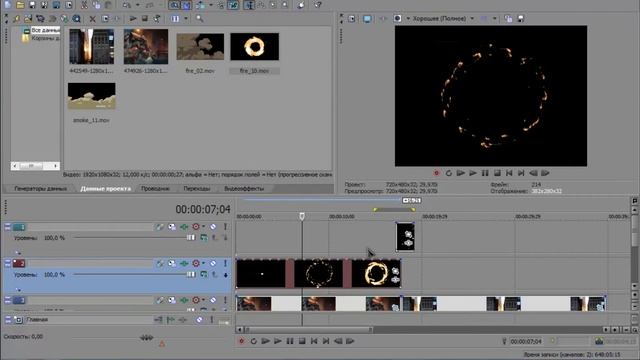
Task: Open What's This help icon
Action: tap(318, 5)
